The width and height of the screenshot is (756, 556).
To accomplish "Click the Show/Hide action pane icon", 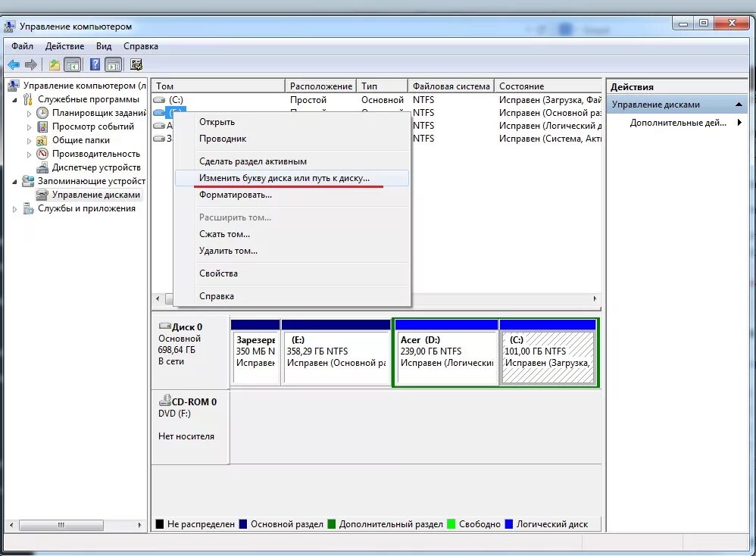I will point(114,64).
